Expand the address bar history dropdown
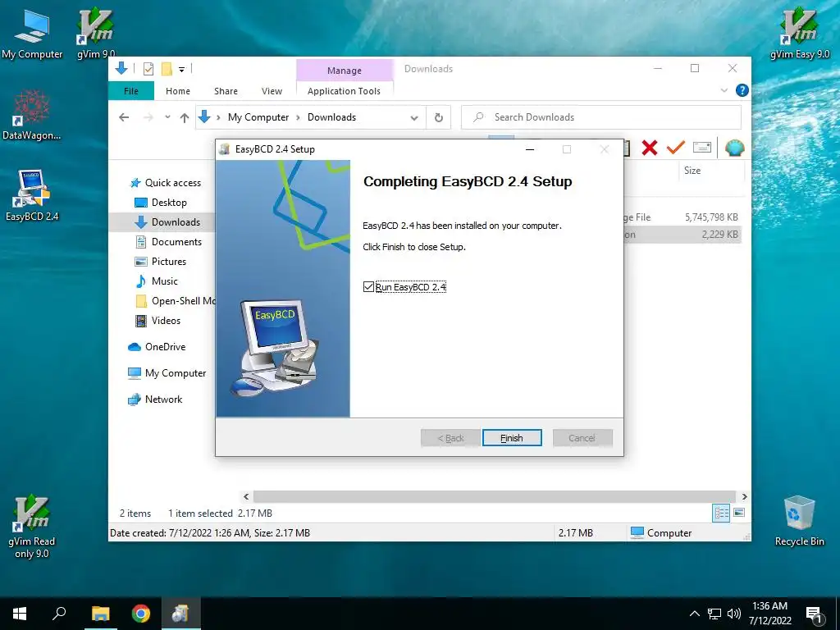The height and width of the screenshot is (630, 840). point(414,117)
